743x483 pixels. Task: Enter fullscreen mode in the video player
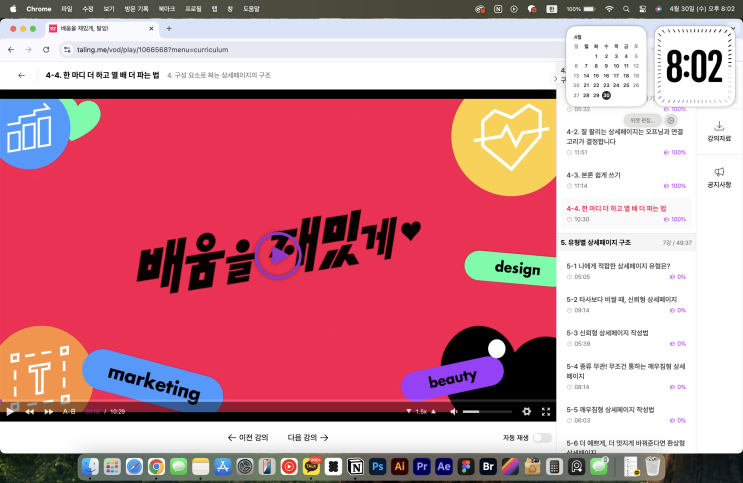click(546, 411)
